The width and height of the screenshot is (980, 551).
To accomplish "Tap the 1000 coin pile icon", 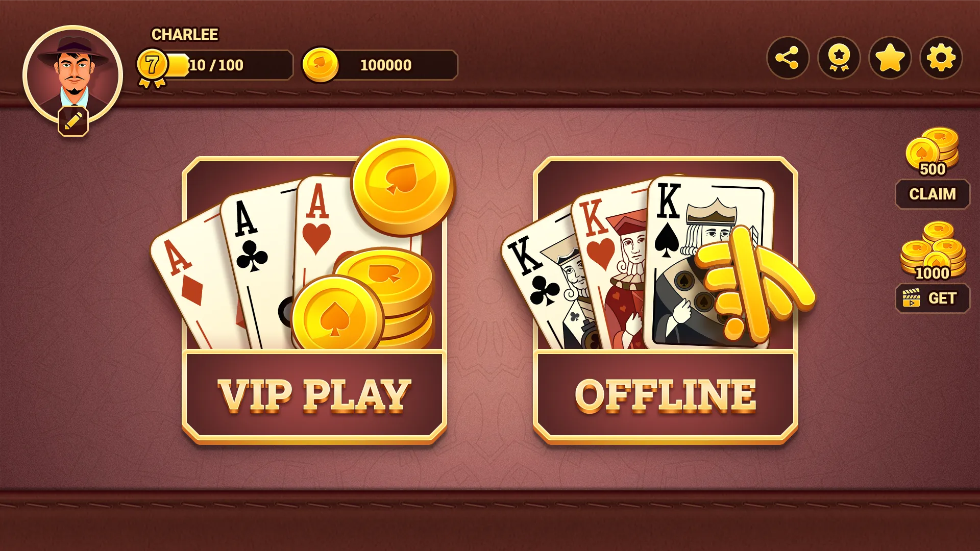I will [x=933, y=251].
